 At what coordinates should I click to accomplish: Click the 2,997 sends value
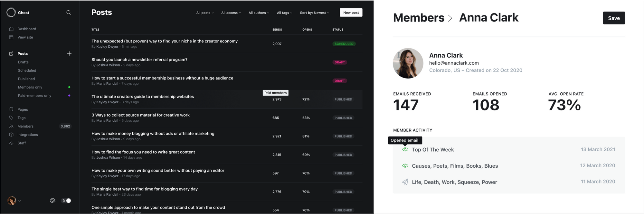point(277,44)
